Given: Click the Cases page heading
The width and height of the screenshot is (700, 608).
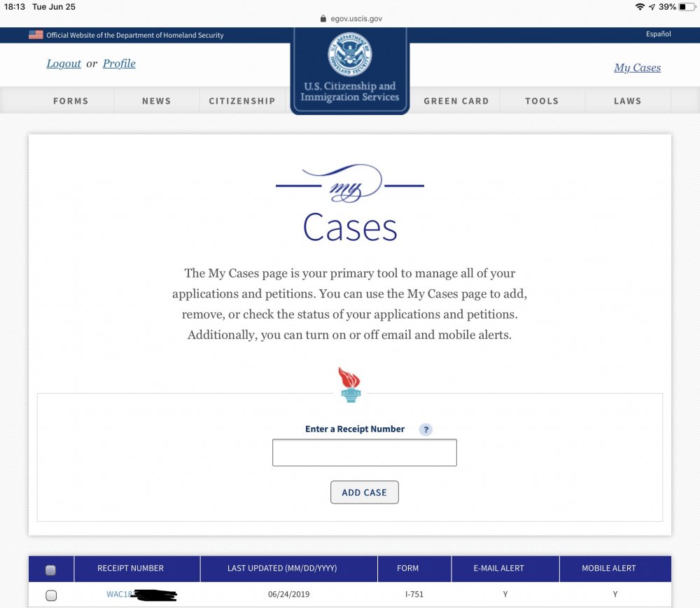Looking at the screenshot, I should pos(350,228).
